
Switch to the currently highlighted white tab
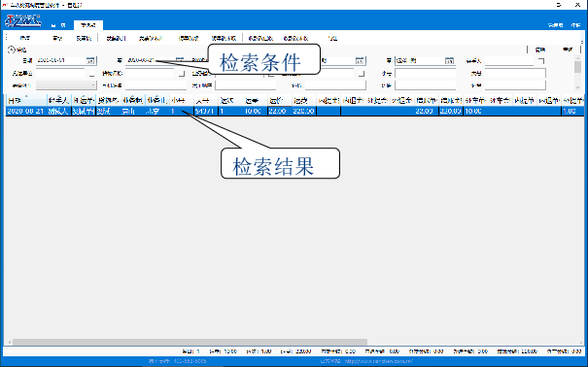(x=88, y=25)
